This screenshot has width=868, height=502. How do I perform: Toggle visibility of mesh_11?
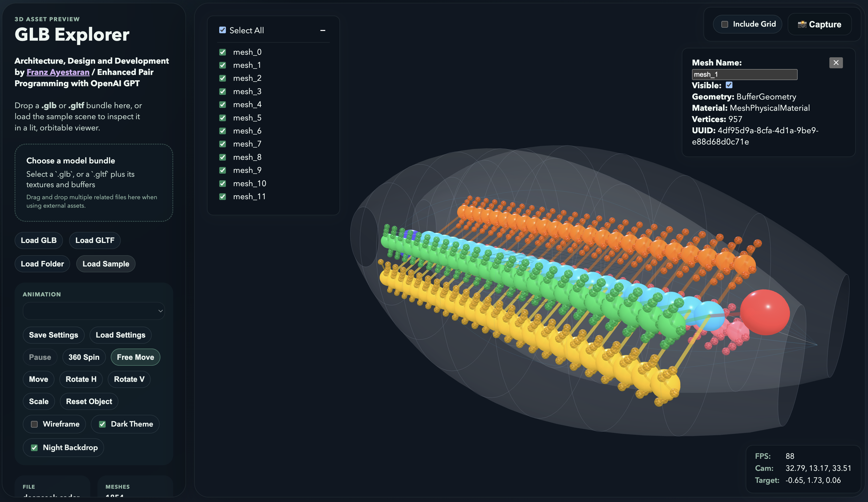tap(223, 197)
